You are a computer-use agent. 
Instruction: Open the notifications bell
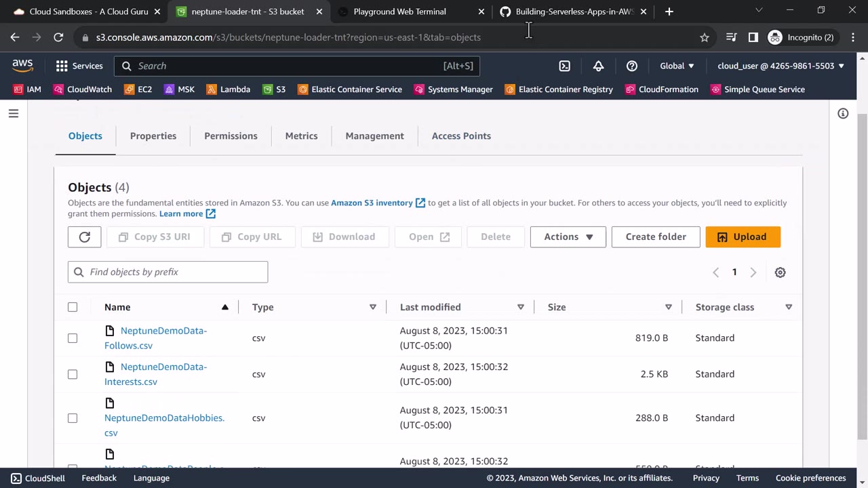(x=598, y=66)
